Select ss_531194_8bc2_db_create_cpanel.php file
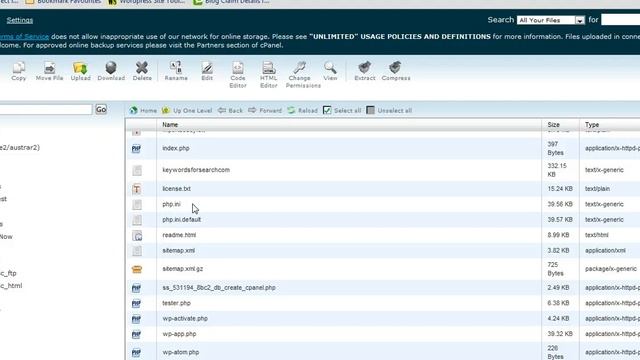This screenshot has height=360, width=640. point(219,288)
